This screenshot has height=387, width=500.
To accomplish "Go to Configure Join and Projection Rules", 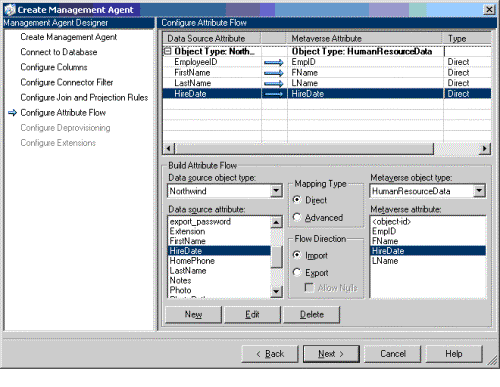I will click(x=84, y=98).
